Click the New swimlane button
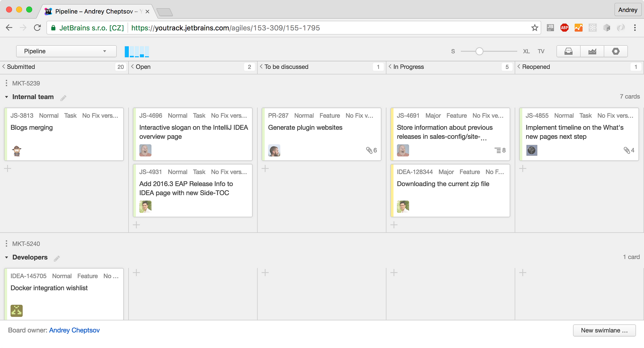This screenshot has height=348, width=644. [603, 330]
